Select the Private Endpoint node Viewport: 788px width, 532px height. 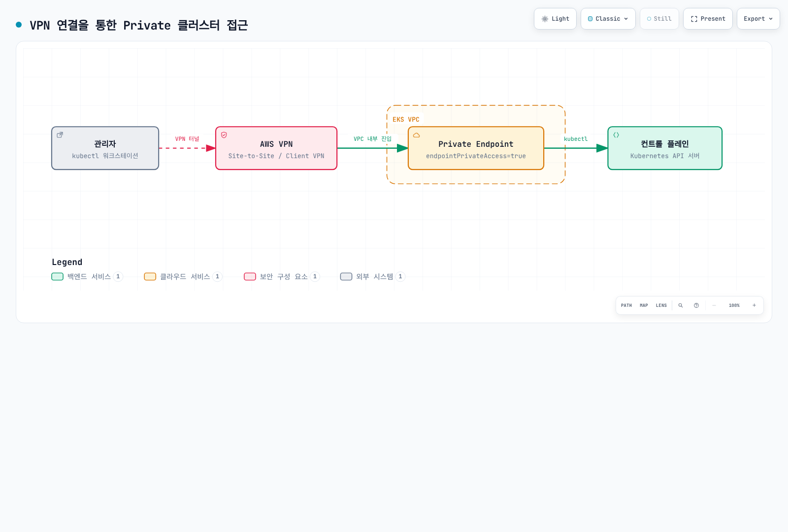[476, 148]
